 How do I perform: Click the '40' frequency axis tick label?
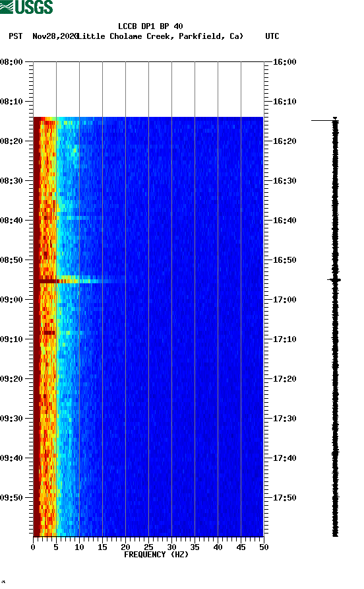coord(218,547)
